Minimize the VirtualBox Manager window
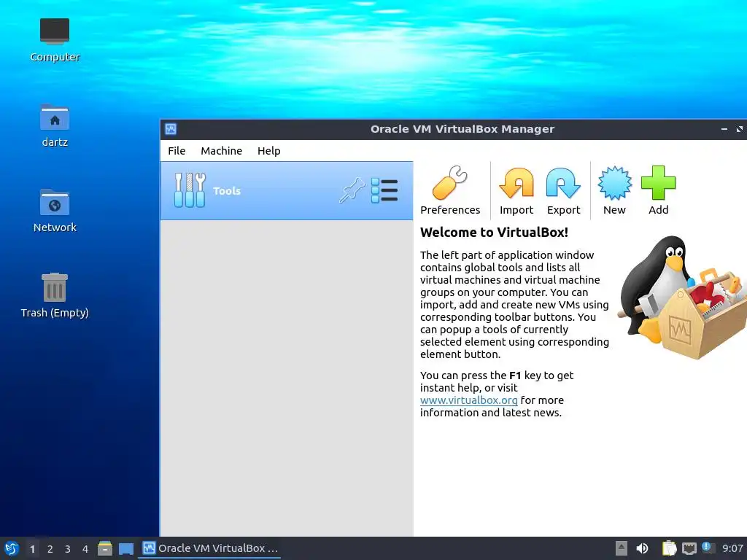The width and height of the screenshot is (747, 560). 724,129
